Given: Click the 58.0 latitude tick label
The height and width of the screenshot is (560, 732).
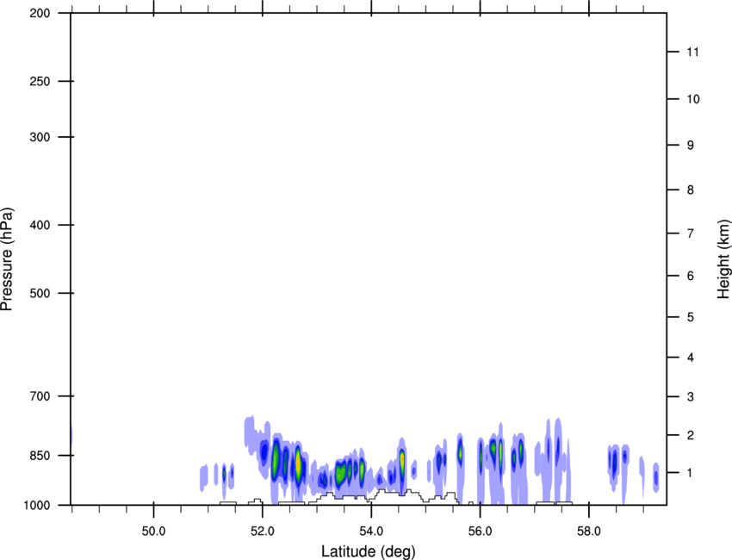Looking at the screenshot, I should click(589, 532).
